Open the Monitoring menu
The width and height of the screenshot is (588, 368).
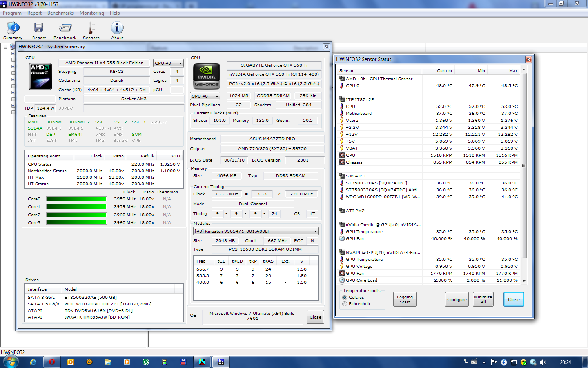pos(92,13)
